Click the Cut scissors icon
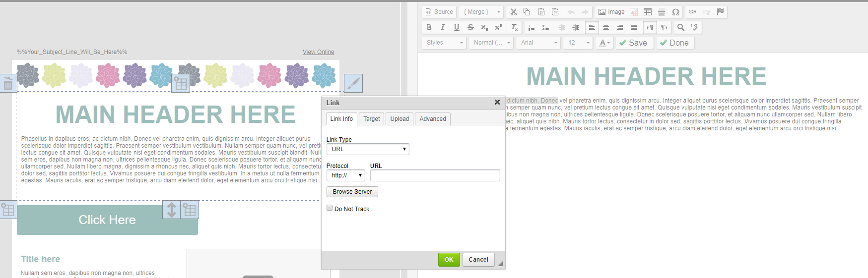 514,12
